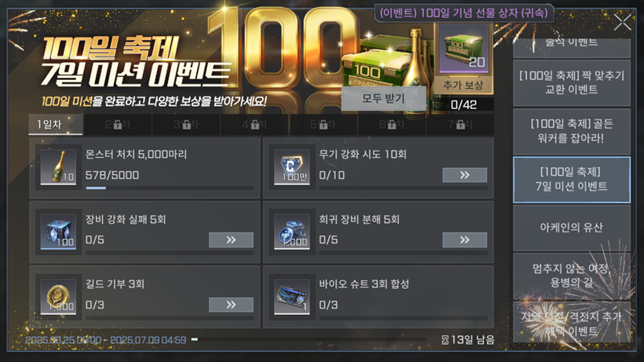Select the 1일차 tab
644x362 pixels.
pyautogui.click(x=56, y=124)
